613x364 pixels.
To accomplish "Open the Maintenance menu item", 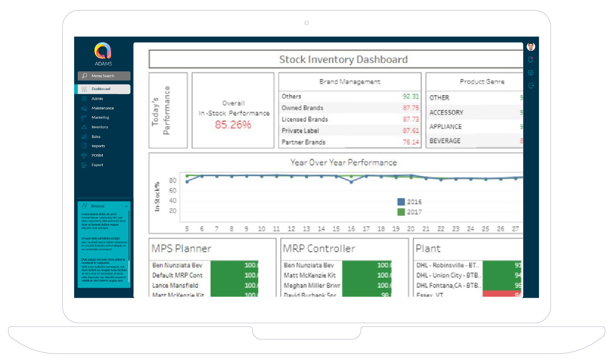I will tap(103, 108).
